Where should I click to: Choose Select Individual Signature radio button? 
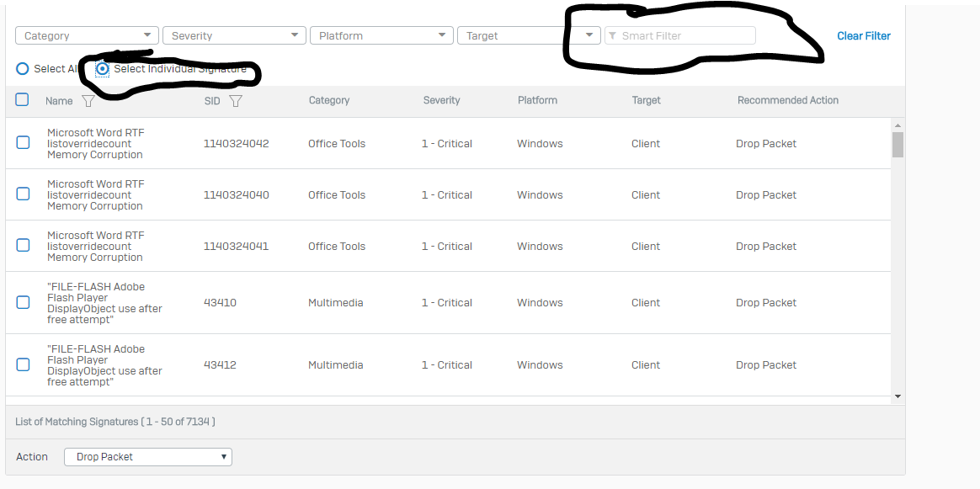(103, 69)
